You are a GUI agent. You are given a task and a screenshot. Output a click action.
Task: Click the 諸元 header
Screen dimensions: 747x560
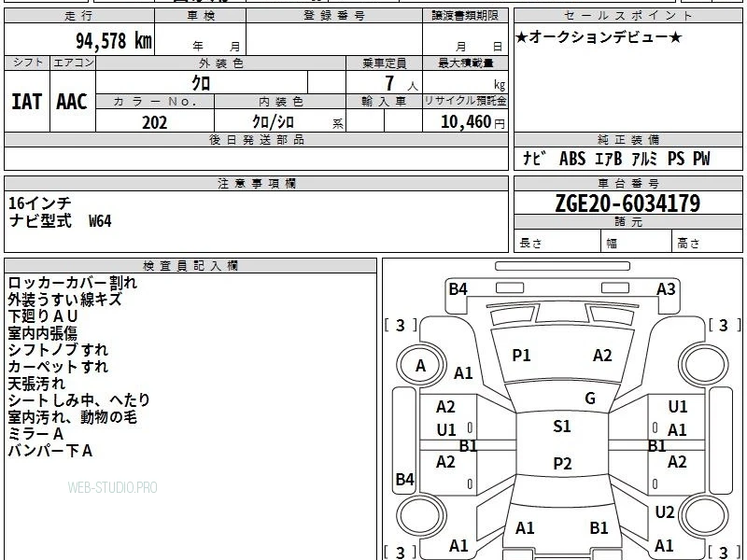click(627, 222)
